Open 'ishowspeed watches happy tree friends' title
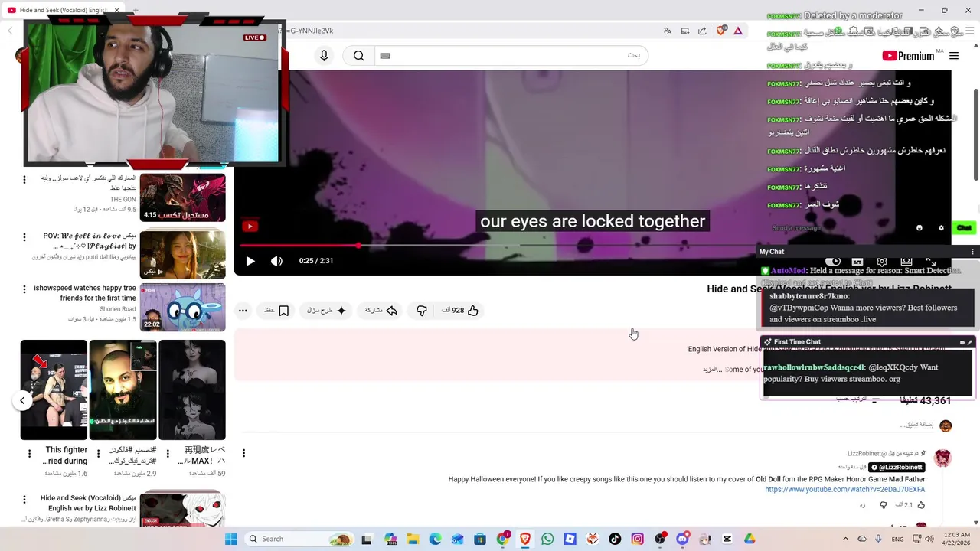The width and height of the screenshot is (980, 551). coord(85,293)
